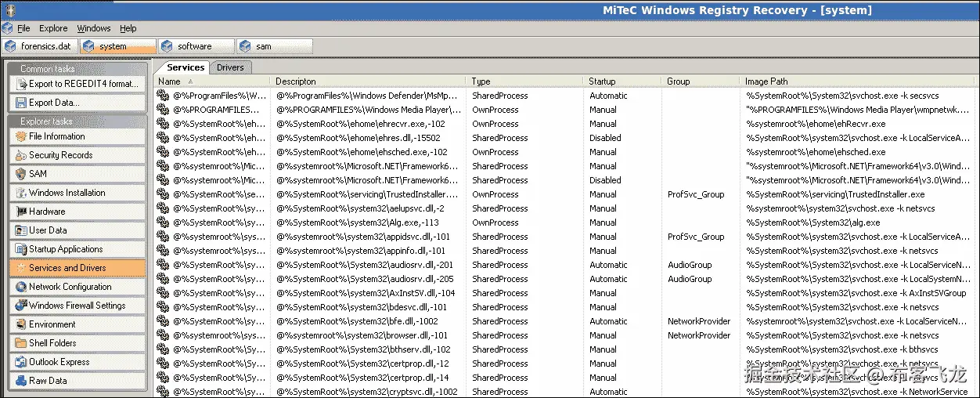Screen dimensions: 980x398
Task: Click the Security Records shield icon
Action: coord(20,155)
